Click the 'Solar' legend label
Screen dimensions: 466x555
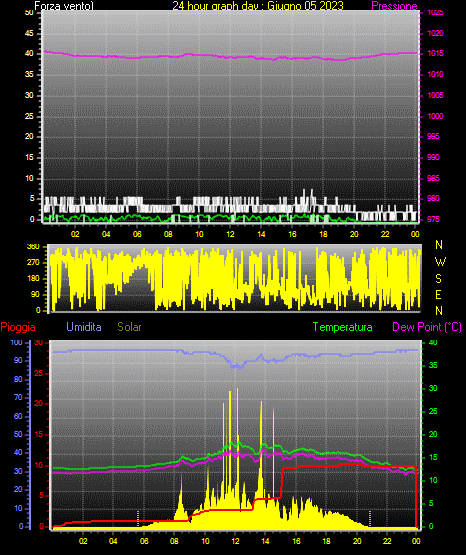[129, 327]
